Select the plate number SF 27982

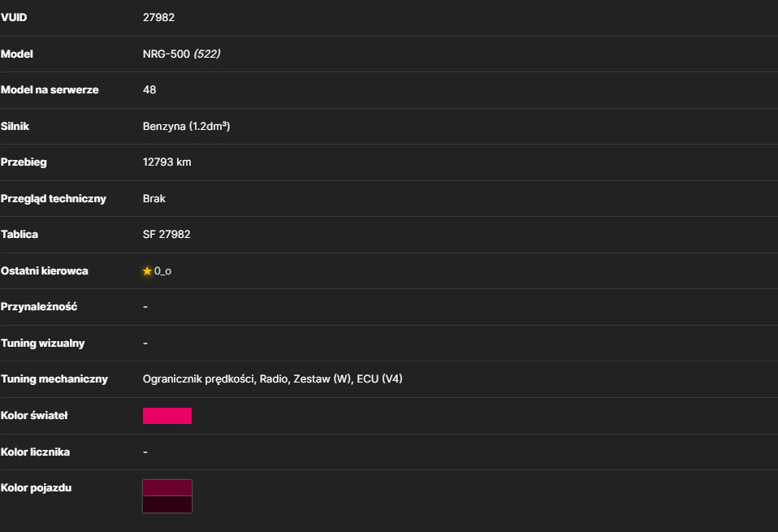coord(166,234)
